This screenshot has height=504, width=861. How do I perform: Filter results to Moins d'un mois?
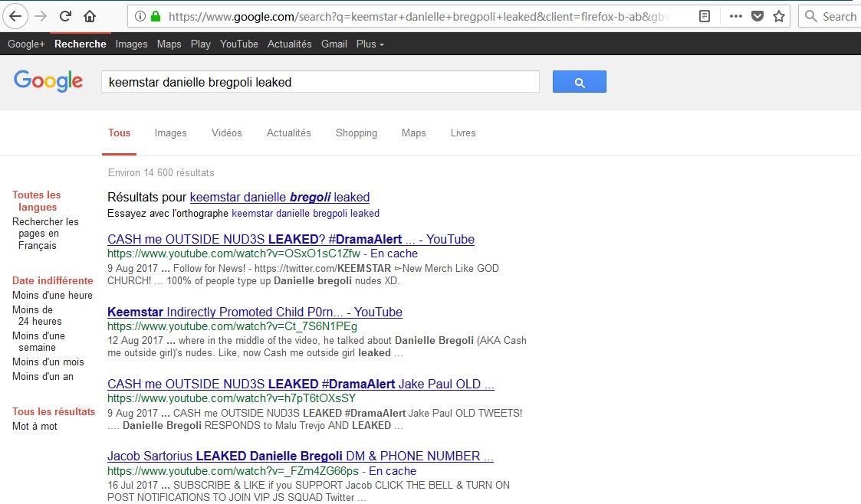48,362
